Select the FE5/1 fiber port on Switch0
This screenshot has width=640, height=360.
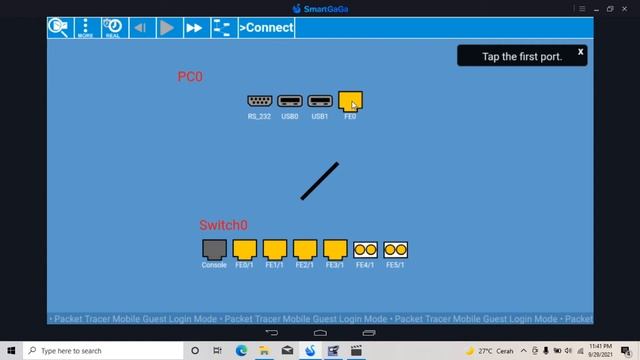[x=396, y=249]
